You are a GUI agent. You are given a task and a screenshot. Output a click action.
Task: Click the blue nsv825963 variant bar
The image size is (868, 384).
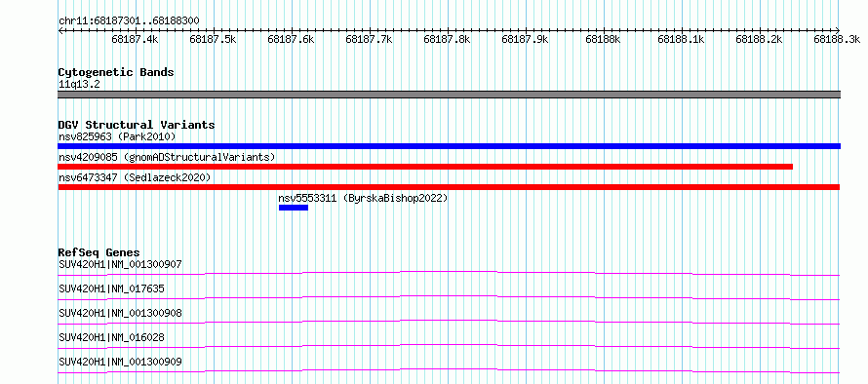click(x=449, y=146)
